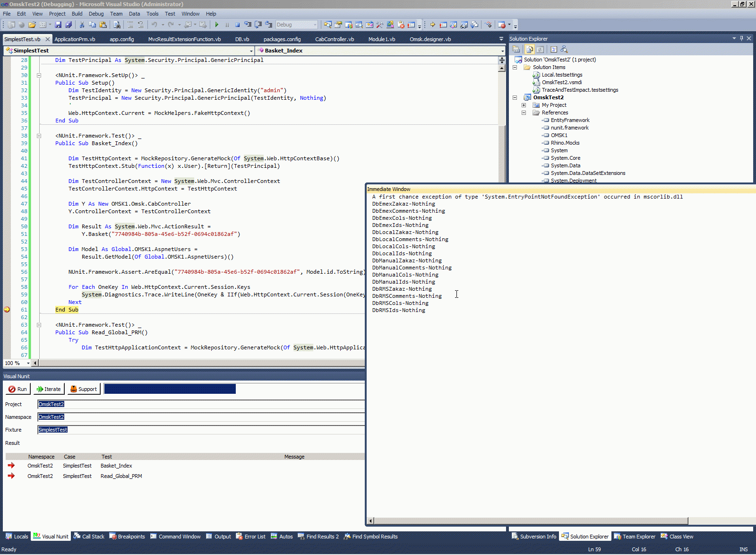The height and width of the screenshot is (555, 756).
Task: Toggle Show All Files in Solution Explorer
Action: pyautogui.click(x=530, y=49)
